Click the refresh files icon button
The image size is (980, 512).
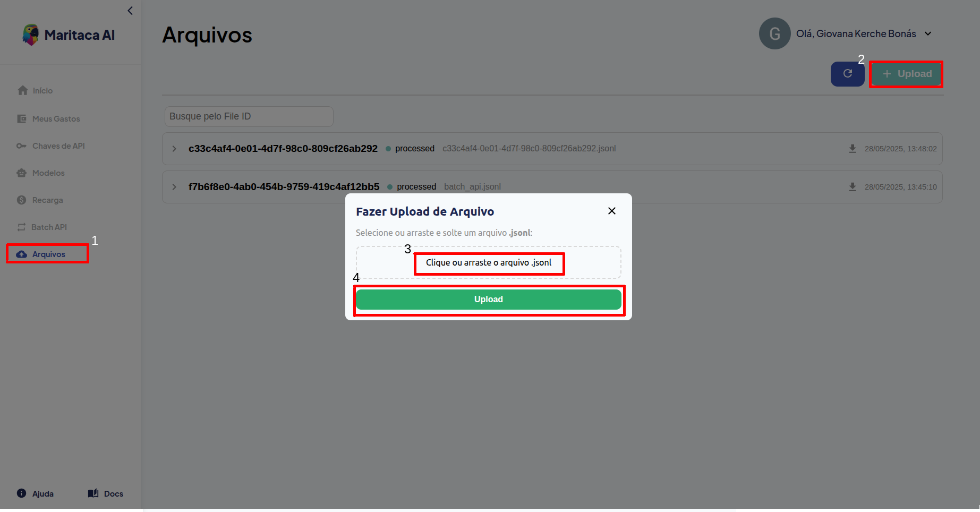click(847, 74)
